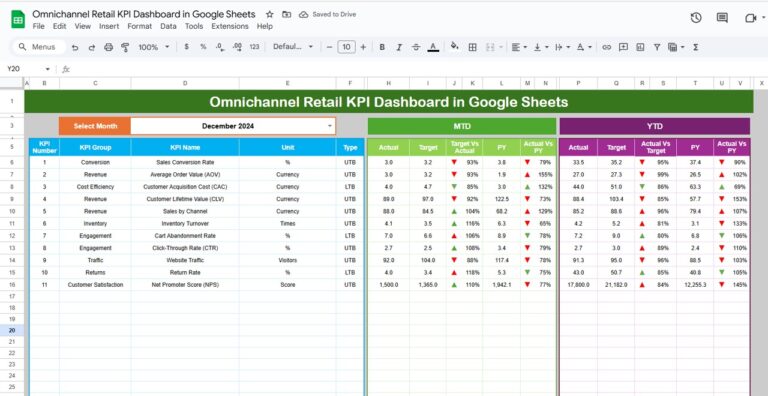
Task: Increase font size with the plus button
Action: pos(363,47)
